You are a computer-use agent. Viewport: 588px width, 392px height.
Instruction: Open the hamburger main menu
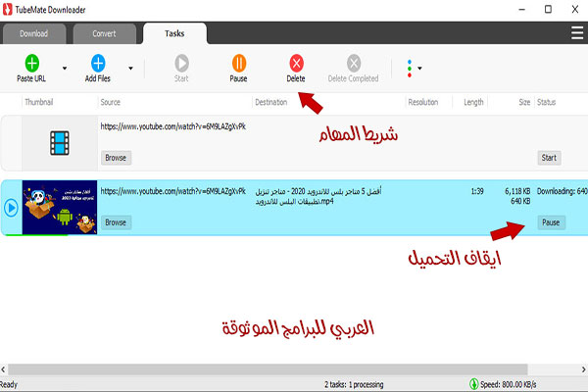pos(577,33)
